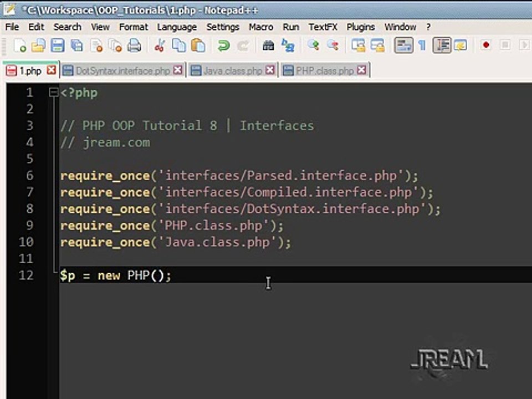Image resolution: width=532 pixels, height=399 pixels.
Task: Save the current file with the Save icon
Action: pyautogui.click(x=58, y=45)
